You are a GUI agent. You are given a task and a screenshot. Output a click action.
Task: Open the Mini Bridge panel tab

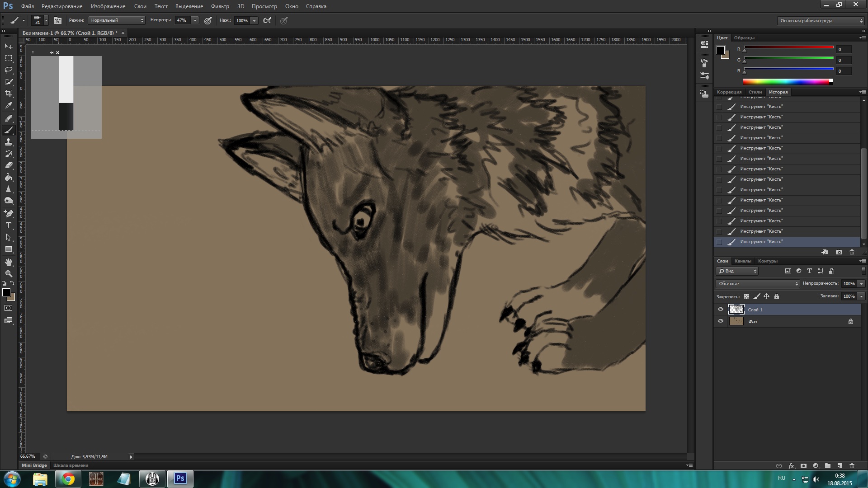point(34,465)
